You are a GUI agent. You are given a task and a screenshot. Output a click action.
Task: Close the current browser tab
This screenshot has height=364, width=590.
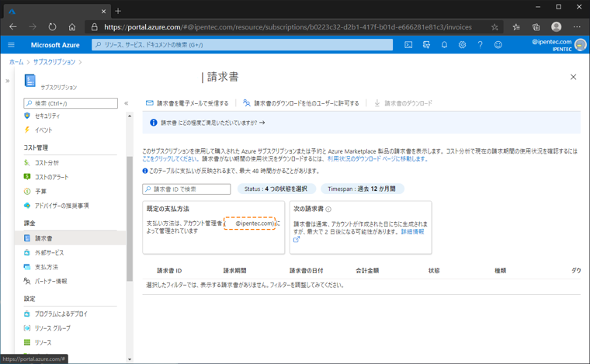(104, 12)
